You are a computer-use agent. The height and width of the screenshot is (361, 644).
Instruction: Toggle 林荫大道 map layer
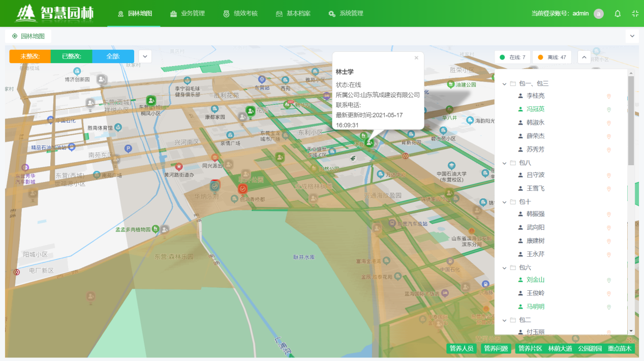[x=560, y=348]
